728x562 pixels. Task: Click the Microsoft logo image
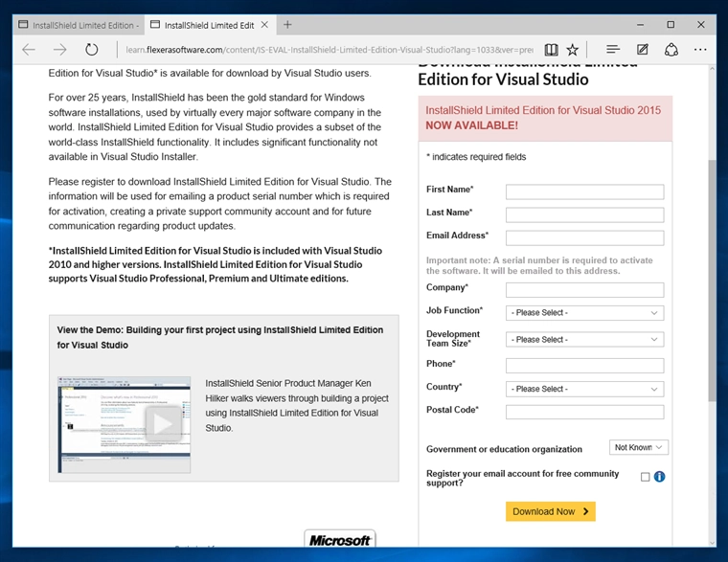coord(339,540)
